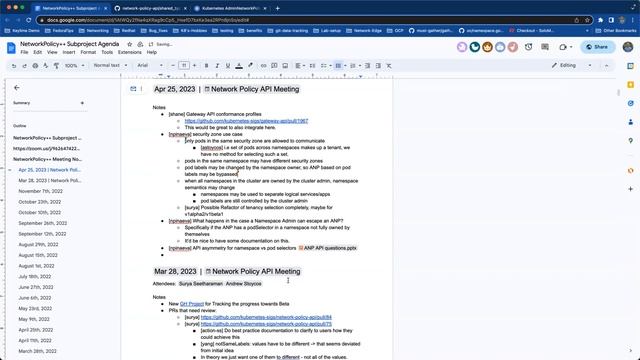640x360 pixels.
Task: Click the Redo icon in the toolbar
Action: point(24,66)
